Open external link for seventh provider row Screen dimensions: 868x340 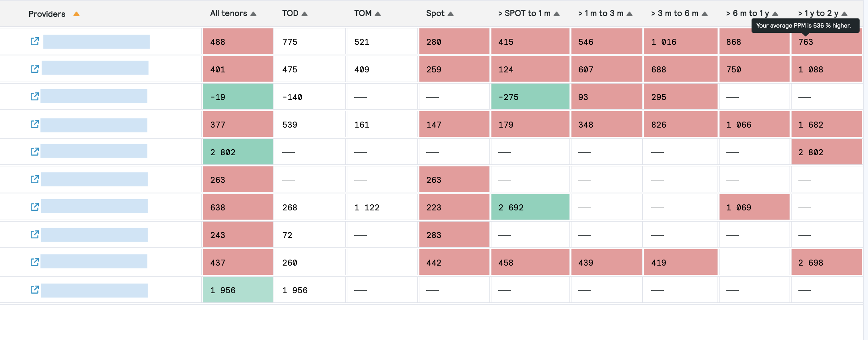35,207
